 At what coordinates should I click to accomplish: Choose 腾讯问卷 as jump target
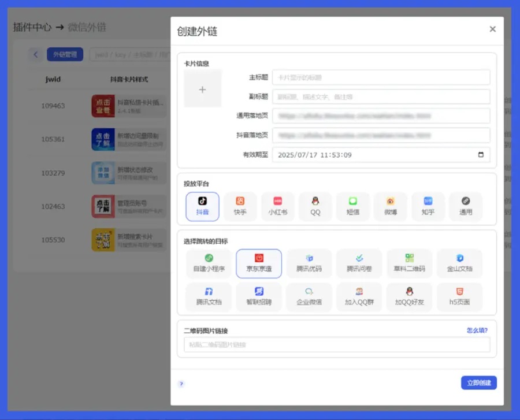(359, 263)
